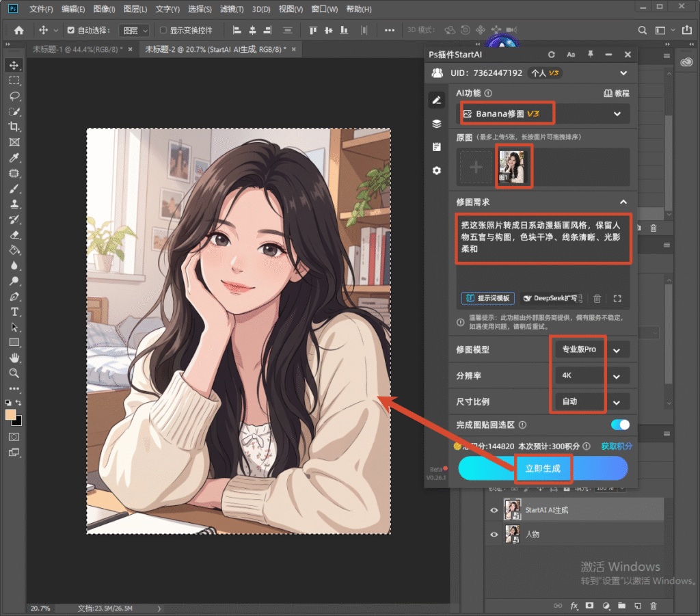Screen dimensions: 700x616
Task: Select the Eyedropper tool
Action: click(x=14, y=157)
